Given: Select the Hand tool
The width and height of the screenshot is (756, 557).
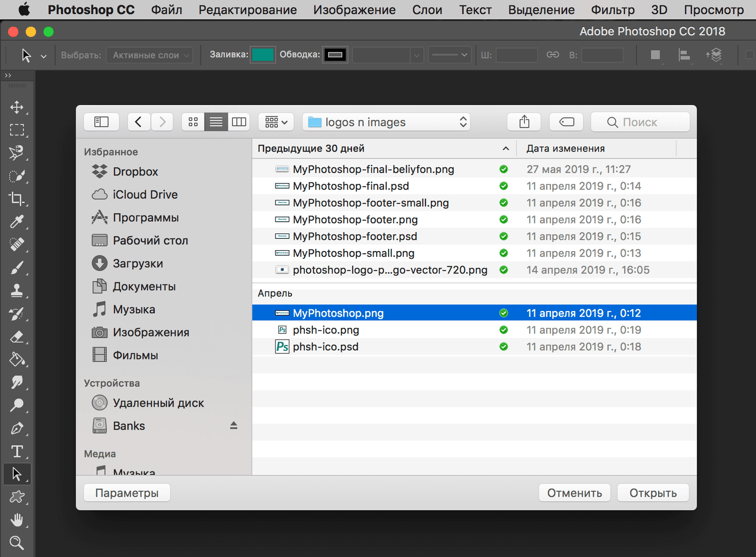Looking at the screenshot, I should coord(17,520).
